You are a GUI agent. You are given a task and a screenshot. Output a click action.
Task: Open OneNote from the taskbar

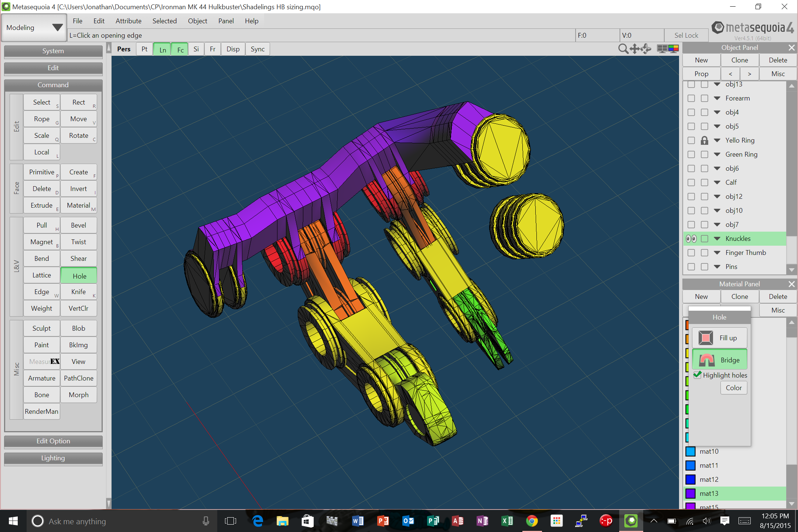pos(482,521)
